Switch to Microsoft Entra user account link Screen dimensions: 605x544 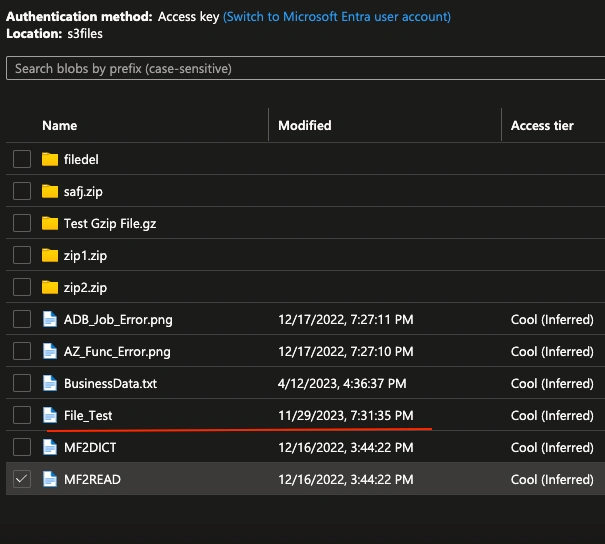tap(337, 17)
